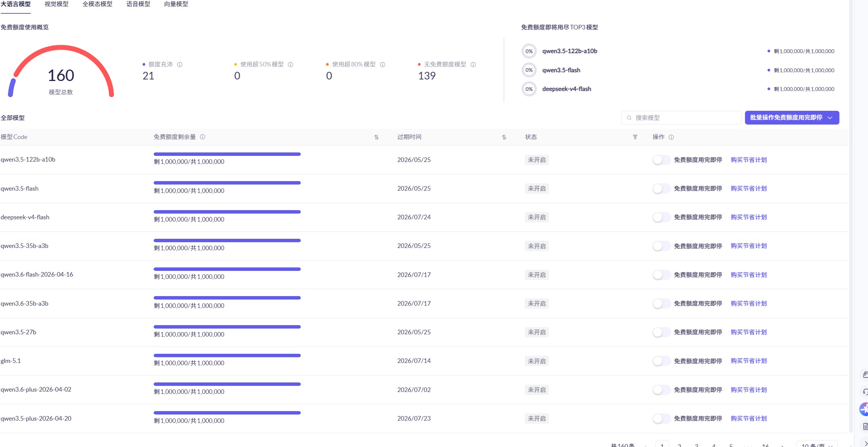The height and width of the screenshot is (447, 868).
Task: Focus the 搜索模型 search input
Action: [x=681, y=118]
